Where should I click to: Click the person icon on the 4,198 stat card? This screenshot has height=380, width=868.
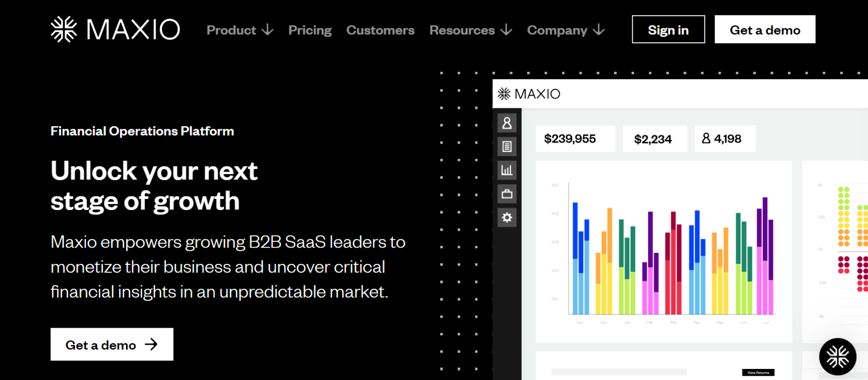(706, 138)
